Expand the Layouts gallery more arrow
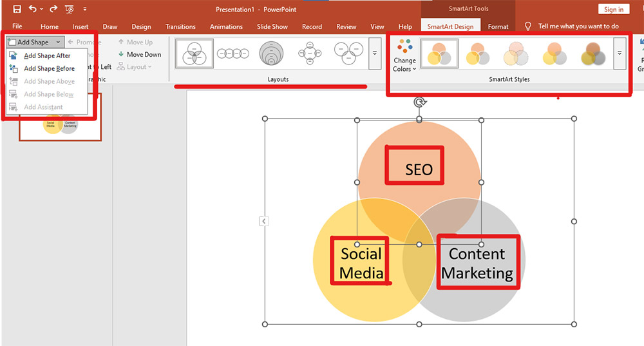The width and height of the screenshot is (644, 346). [x=375, y=53]
